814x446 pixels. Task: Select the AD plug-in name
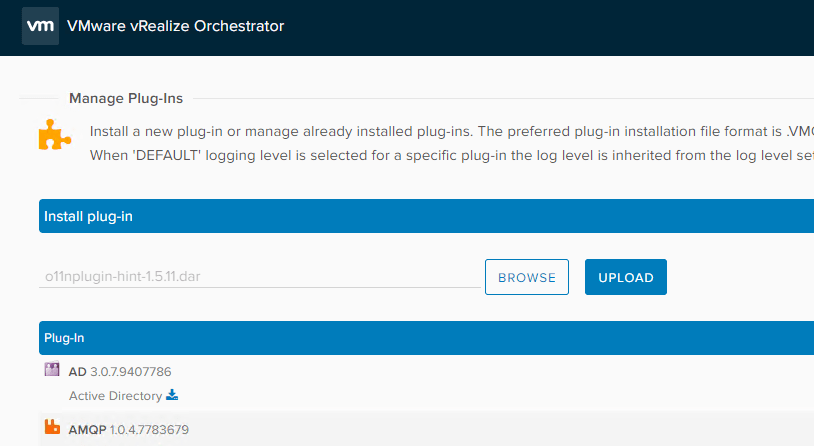77,372
